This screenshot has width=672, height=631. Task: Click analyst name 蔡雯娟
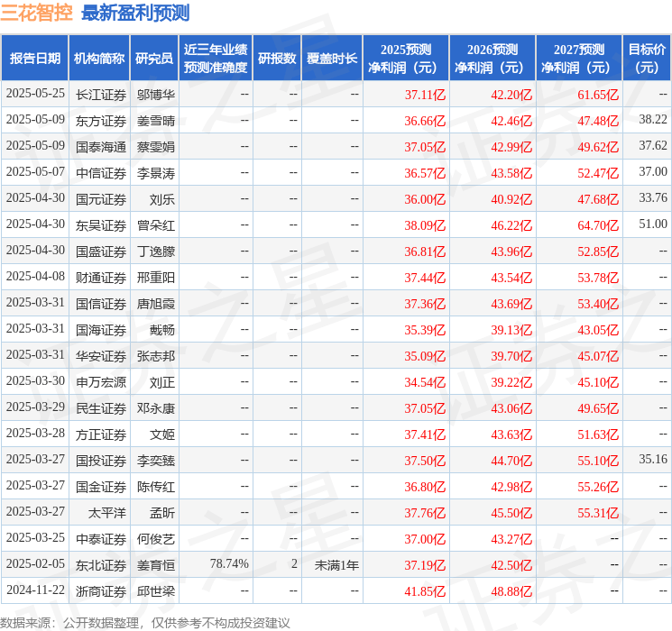click(155, 147)
